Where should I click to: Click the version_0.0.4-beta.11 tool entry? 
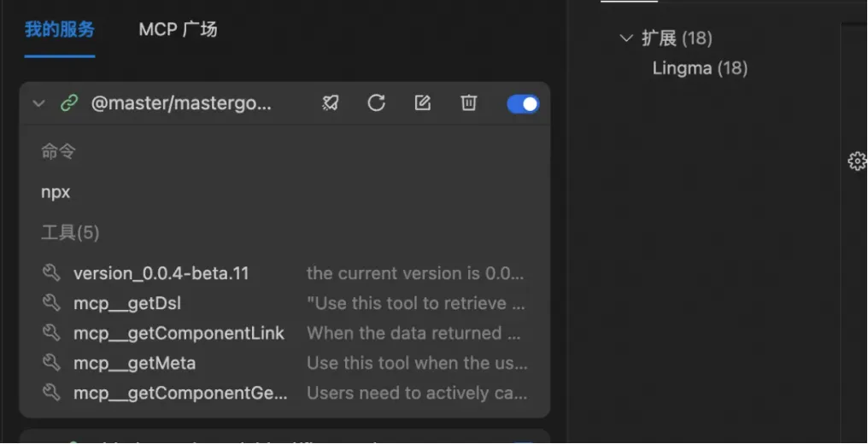pos(161,273)
